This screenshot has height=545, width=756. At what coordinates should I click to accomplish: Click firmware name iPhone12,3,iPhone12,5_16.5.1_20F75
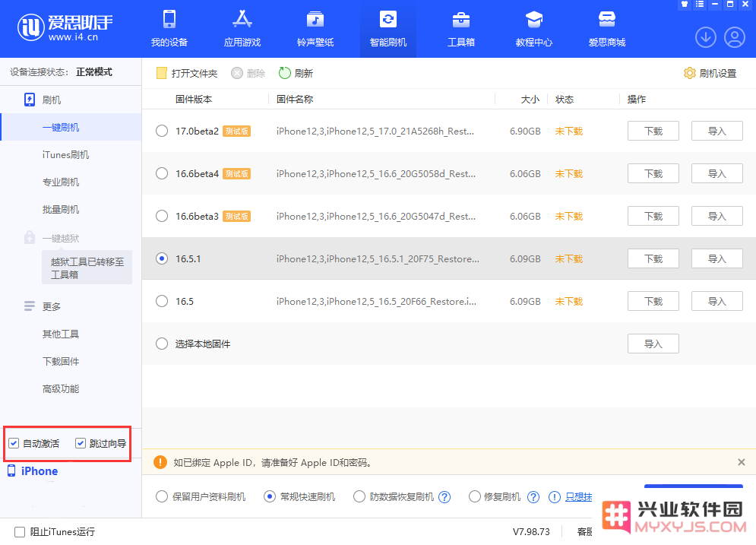pos(378,259)
